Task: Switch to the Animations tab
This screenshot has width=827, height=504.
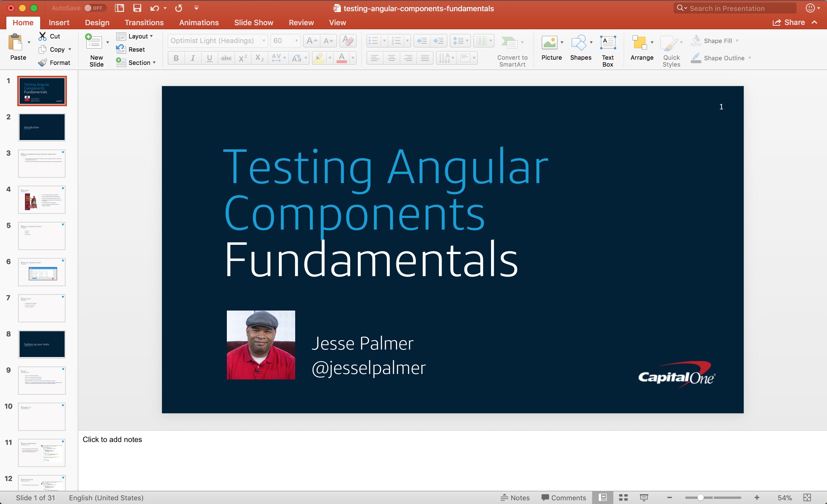Action: (x=199, y=22)
